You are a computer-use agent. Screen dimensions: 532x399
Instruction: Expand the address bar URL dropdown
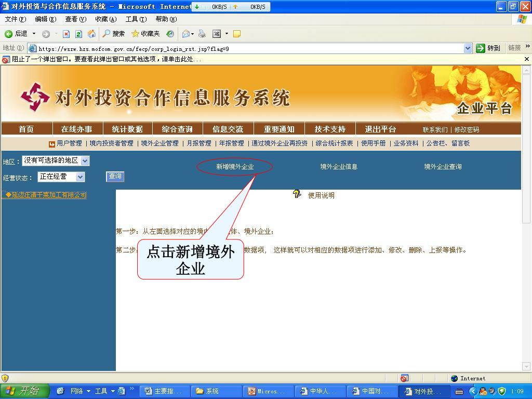468,48
